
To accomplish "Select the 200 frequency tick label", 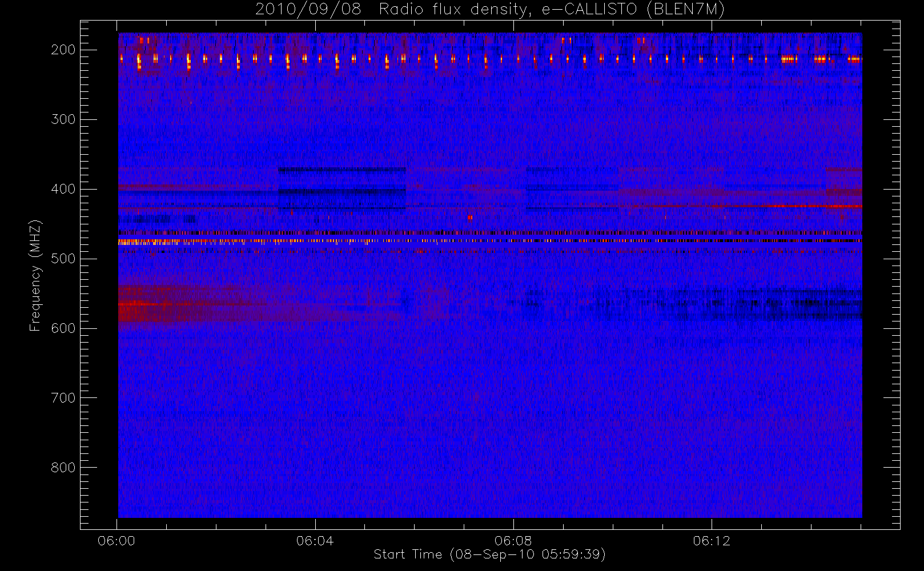I will pyautogui.click(x=63, y=50).
